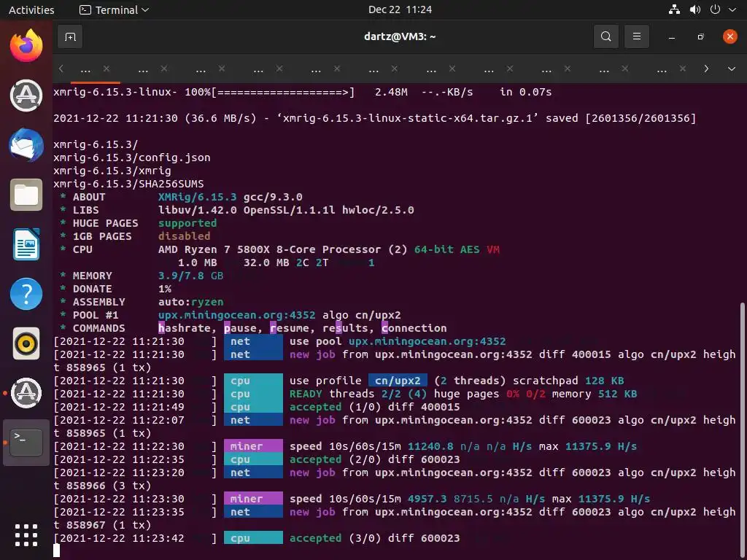Expand the system menu arrow in top bar
The image size is (747, 560).
[x=732, y=9]
